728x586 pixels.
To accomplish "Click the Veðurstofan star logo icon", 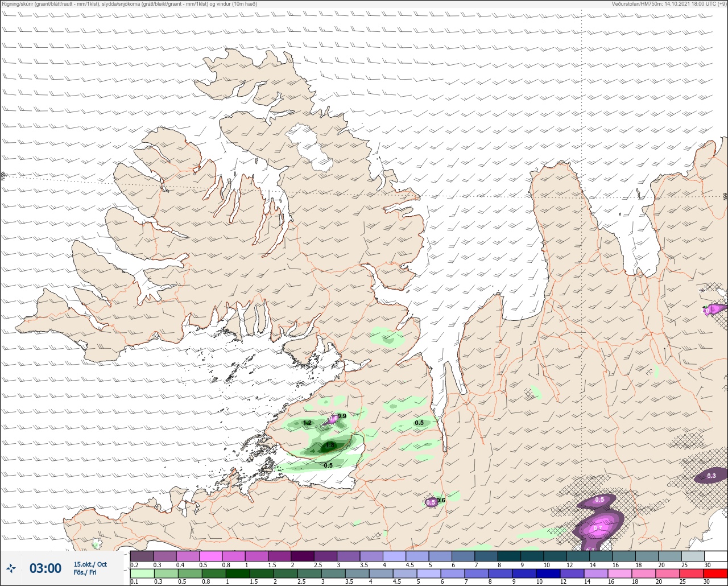I will pos(11,568).
